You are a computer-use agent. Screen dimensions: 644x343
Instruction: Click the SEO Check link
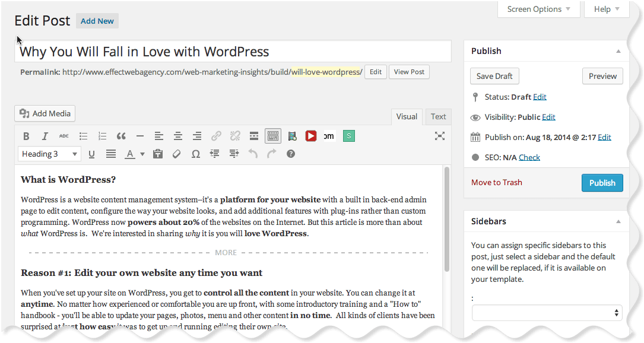coord(529,157)
